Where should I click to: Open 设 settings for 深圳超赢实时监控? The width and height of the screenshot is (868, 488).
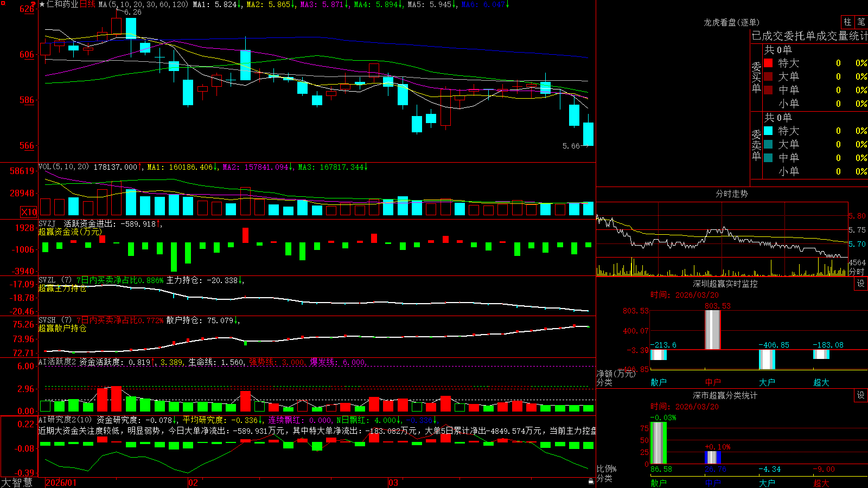click(861, 284)
